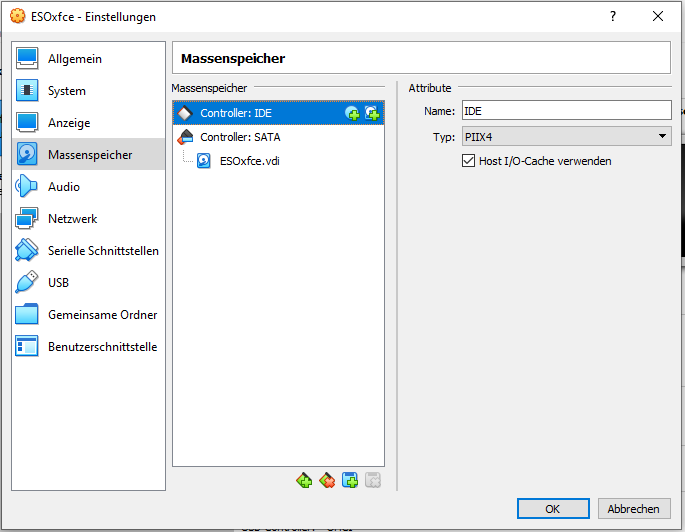Add hard disk to IDE controller
This screenshot has height=532, width=685.
tap(372, 113)
